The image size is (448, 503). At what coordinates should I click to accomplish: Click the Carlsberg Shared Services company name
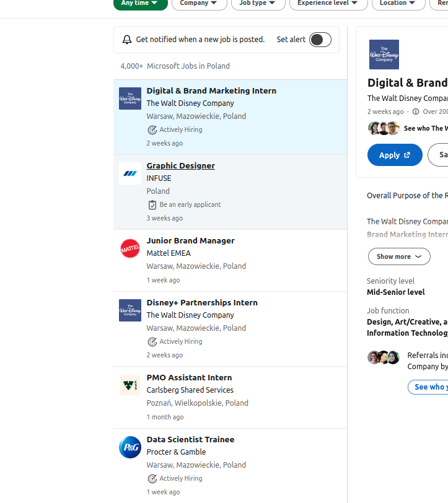[190, 390]
